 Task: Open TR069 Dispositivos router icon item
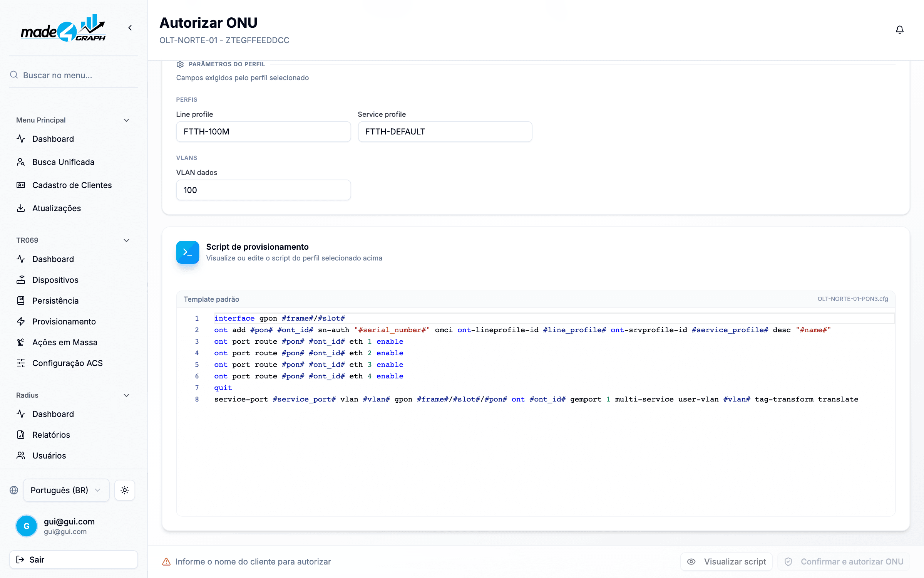[x=21, y=280]
